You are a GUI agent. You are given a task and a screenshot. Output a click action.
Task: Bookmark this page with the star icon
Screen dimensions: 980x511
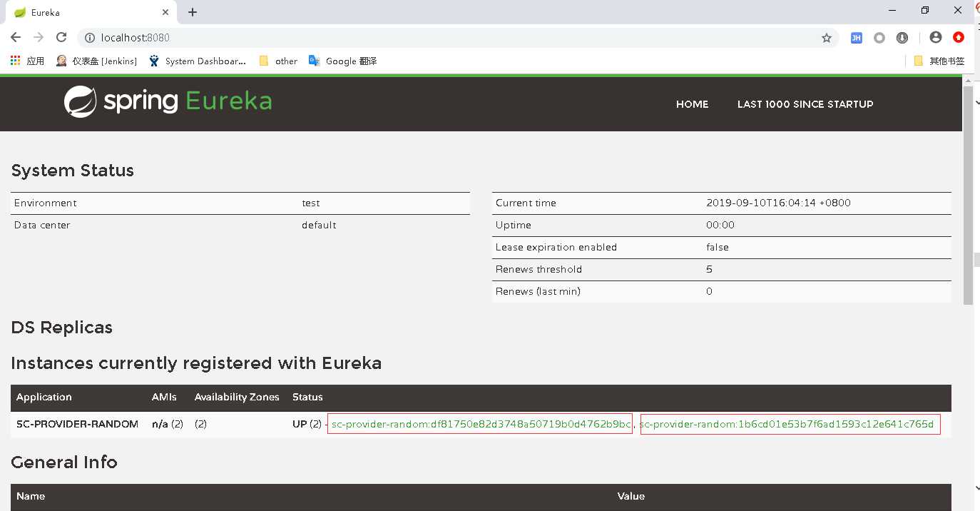(x=827, y=38)
